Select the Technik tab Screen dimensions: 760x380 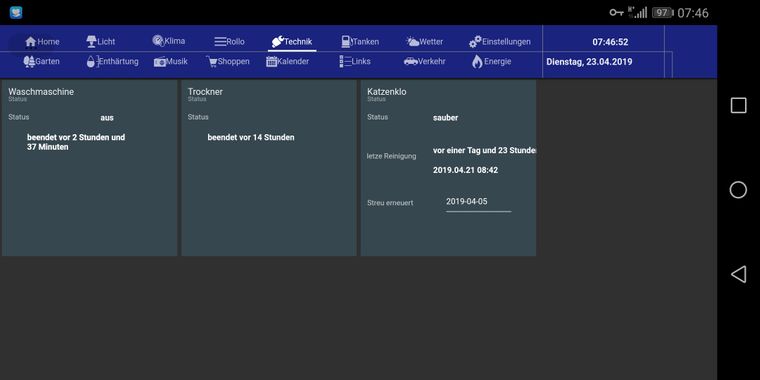[x=292, y=42]
